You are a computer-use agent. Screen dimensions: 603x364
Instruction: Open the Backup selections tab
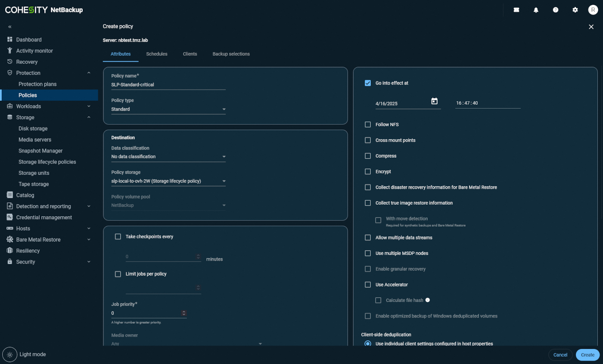click(231, 54)
